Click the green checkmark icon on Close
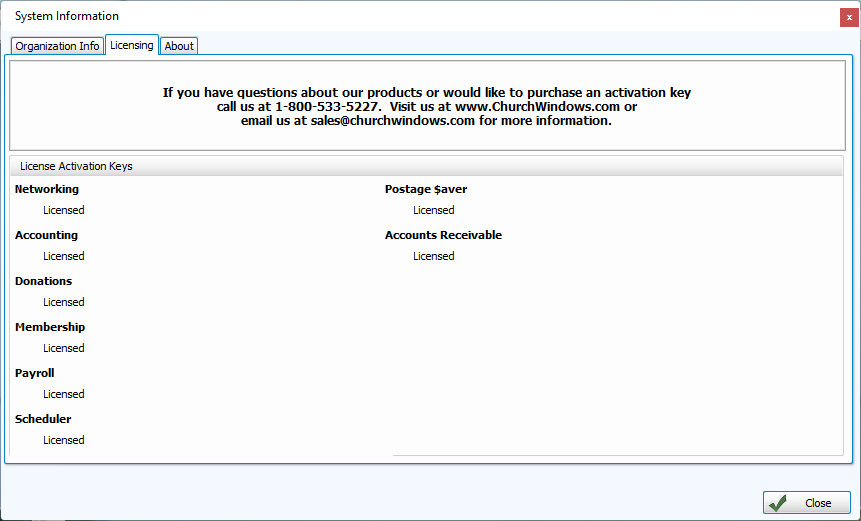The image size is (861, 521). (778, 503)
